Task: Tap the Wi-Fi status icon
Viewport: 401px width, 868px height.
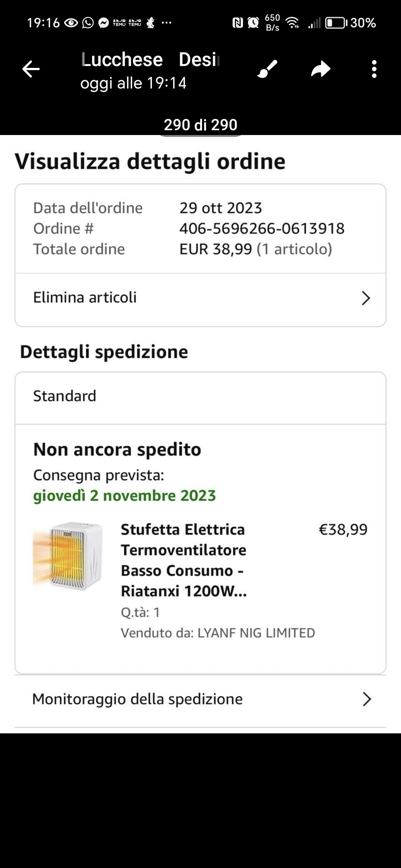Action: click(x=293, y=23)
